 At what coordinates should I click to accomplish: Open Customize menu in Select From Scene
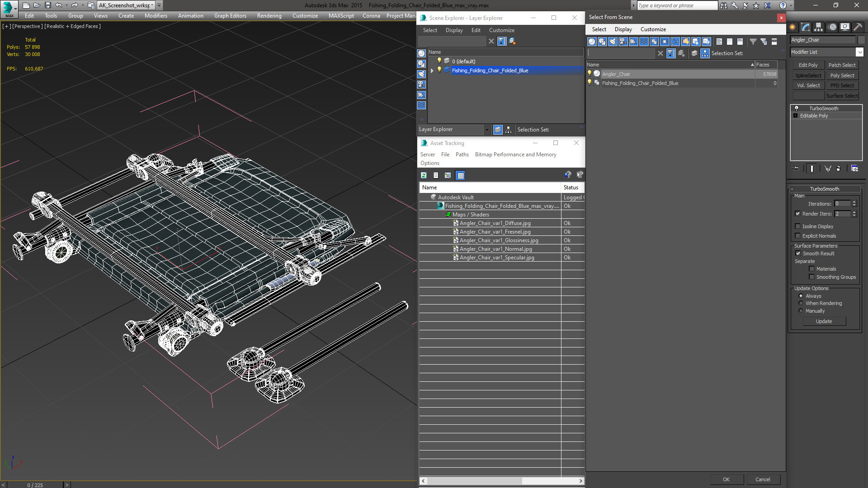(653, 29)
